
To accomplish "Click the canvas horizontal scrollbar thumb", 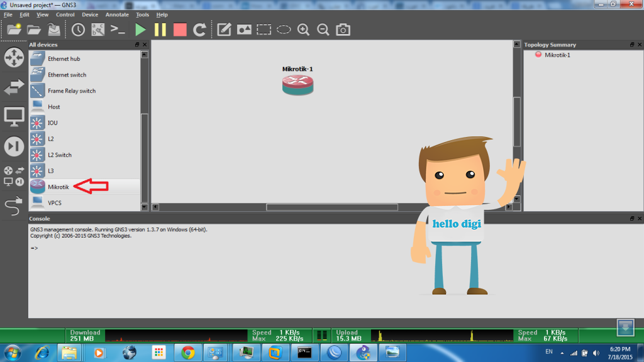I will pyautogui.click(x=332, y=207).
